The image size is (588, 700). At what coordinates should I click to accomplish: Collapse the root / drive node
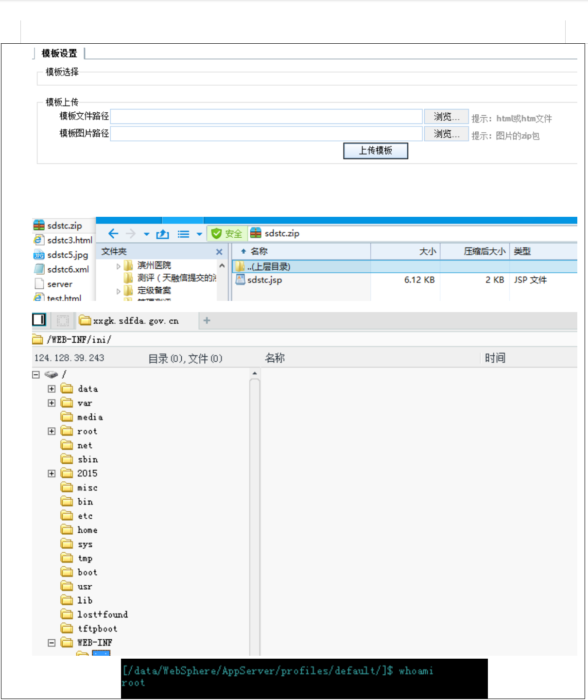(x=36, y=374)
